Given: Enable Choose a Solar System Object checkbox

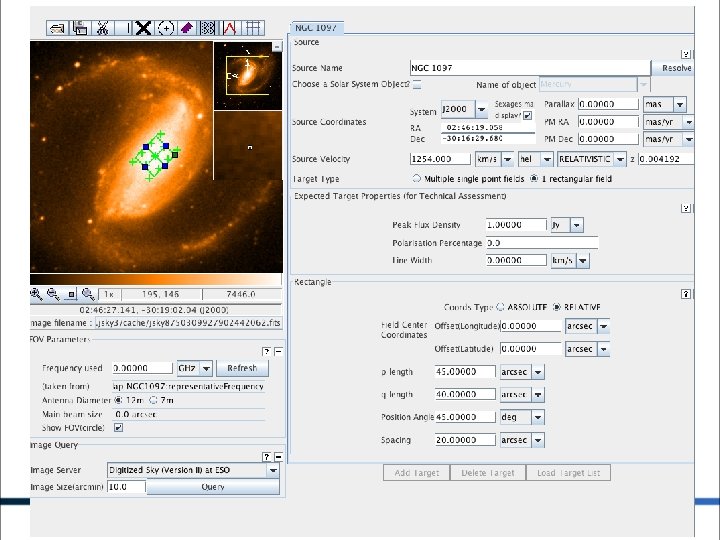Looking at the screenshot, I should coord(417,84).
